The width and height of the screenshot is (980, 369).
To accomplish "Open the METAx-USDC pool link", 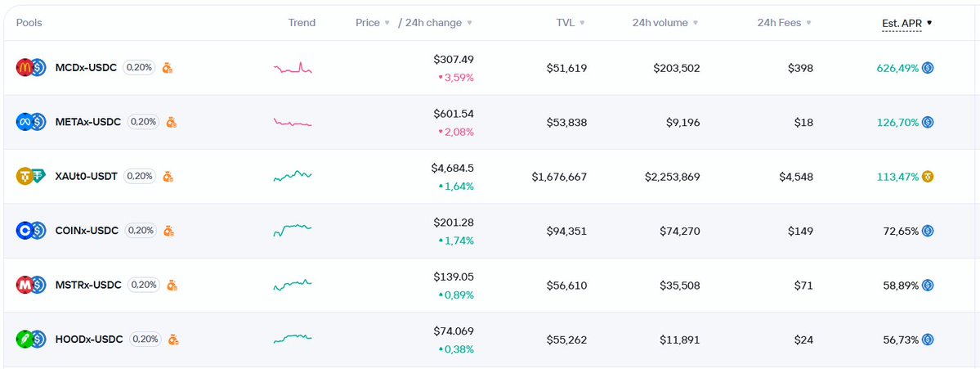I will 87,122.
